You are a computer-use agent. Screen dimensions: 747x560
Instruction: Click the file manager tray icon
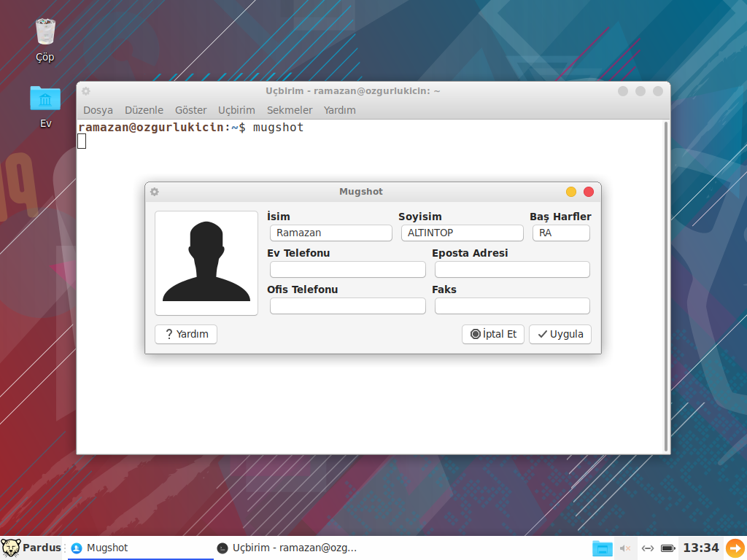[602, 548]
